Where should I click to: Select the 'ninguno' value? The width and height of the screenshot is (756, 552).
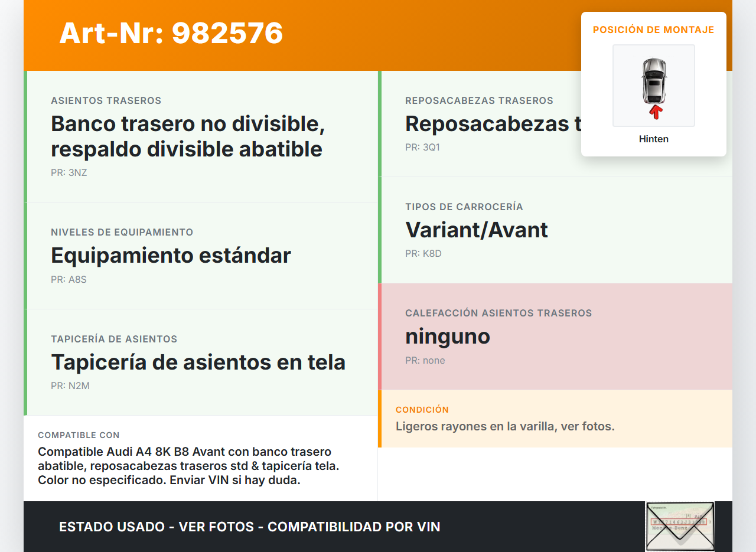point(448,337)
